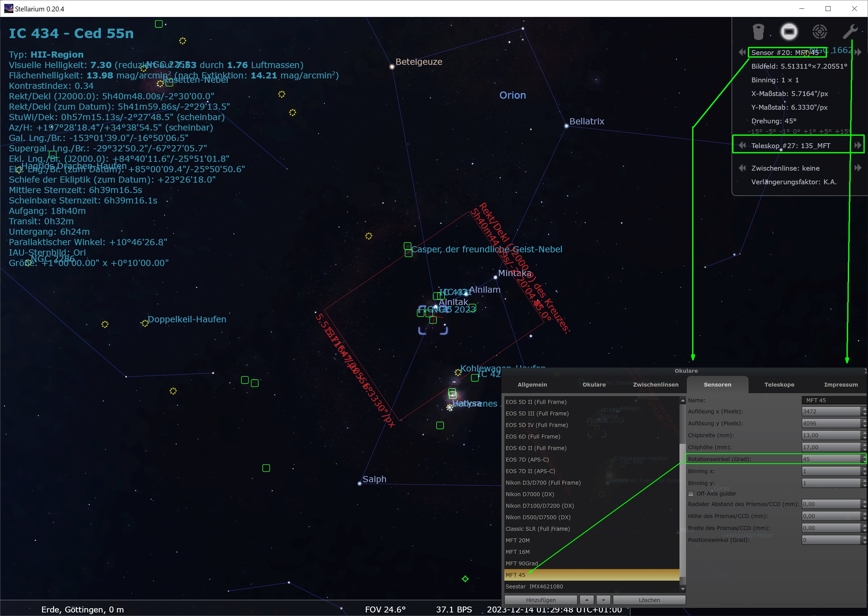
Task: Rotate sensor frame by +5° link
Action: pyautogui.click(x=826, y=131)
